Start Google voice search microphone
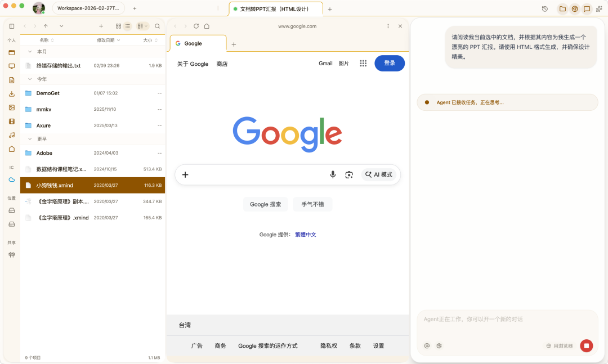This screenshot has height=364, width=608. pos(333,175)
